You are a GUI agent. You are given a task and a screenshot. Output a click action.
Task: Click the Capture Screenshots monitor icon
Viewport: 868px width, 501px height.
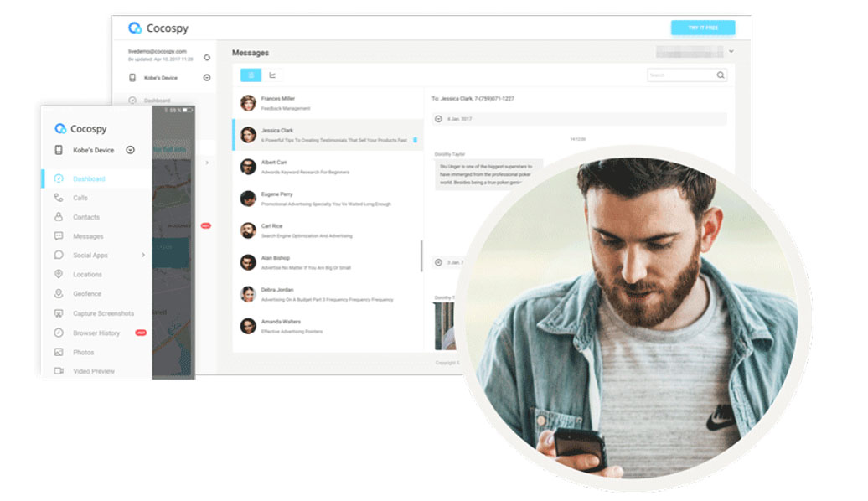point(59,313)
